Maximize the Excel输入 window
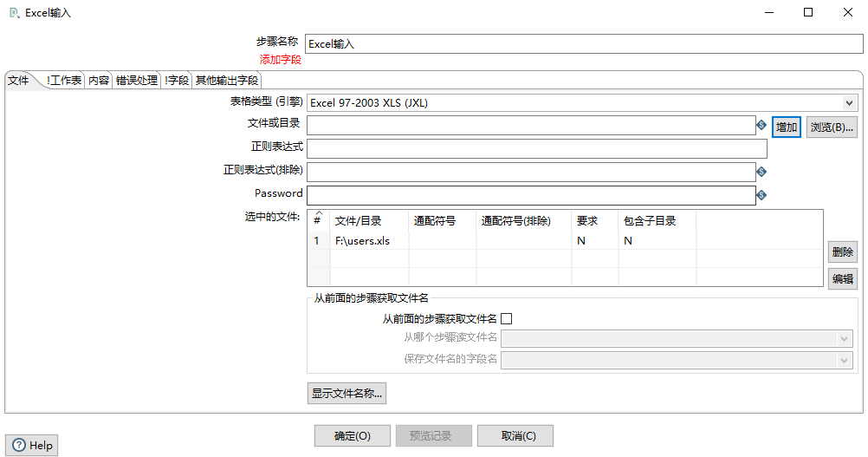868x457 pixels. [x=808, y=12]
